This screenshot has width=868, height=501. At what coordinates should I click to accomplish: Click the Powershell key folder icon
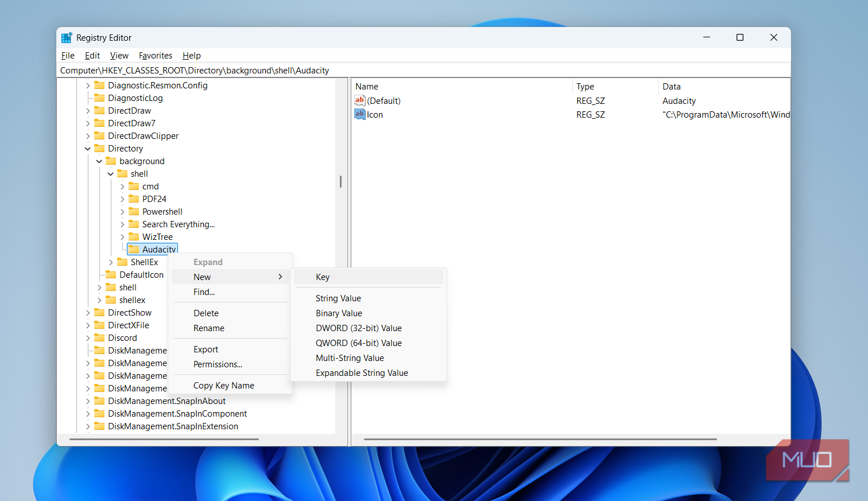(x=134, y=211)
